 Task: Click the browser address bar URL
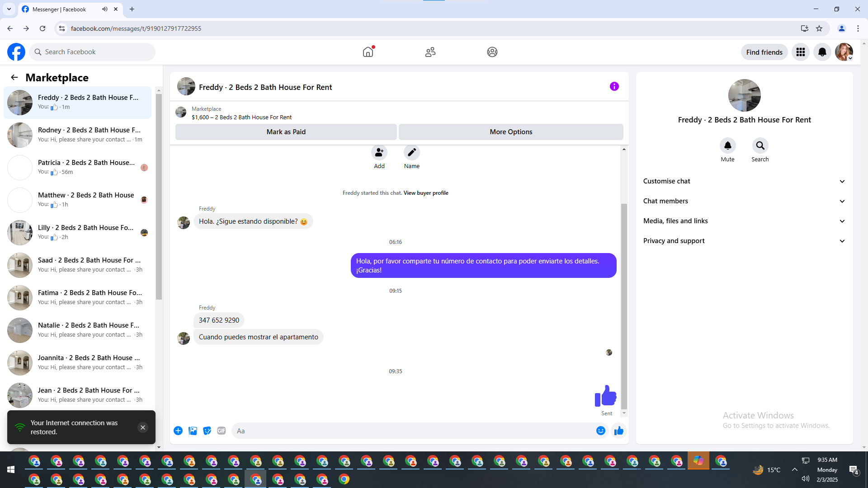pos(136,28)
